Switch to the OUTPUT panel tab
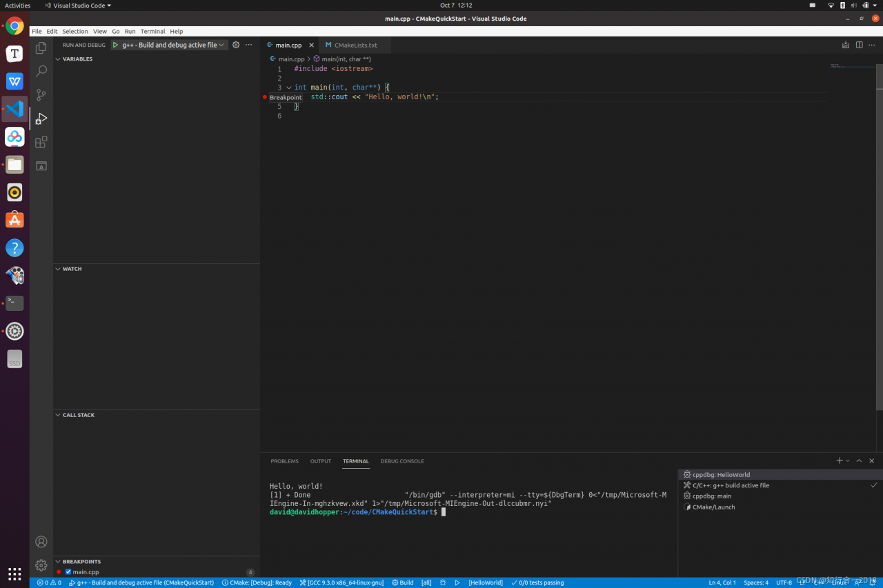This screenshot has height=588, width=883. [x=321, y=461]
